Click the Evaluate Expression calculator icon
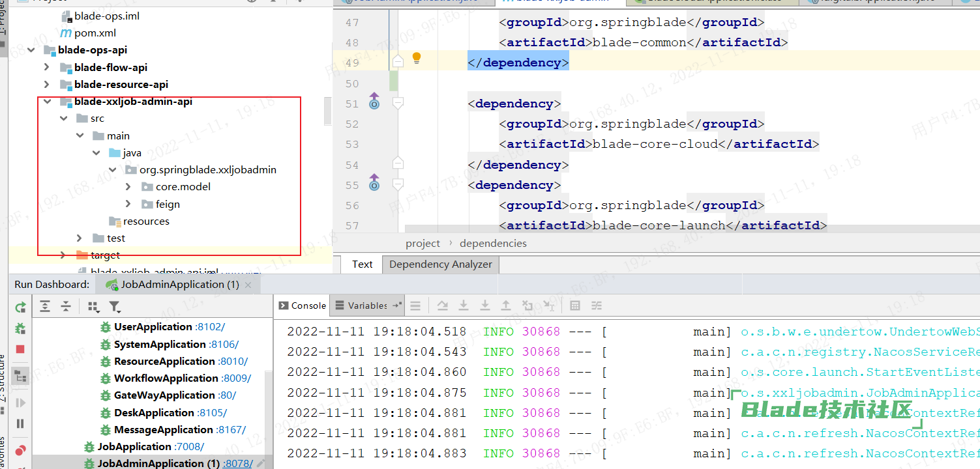Viewport: 980px width, 469px height. pyautogui.click(x=575, y=306)
